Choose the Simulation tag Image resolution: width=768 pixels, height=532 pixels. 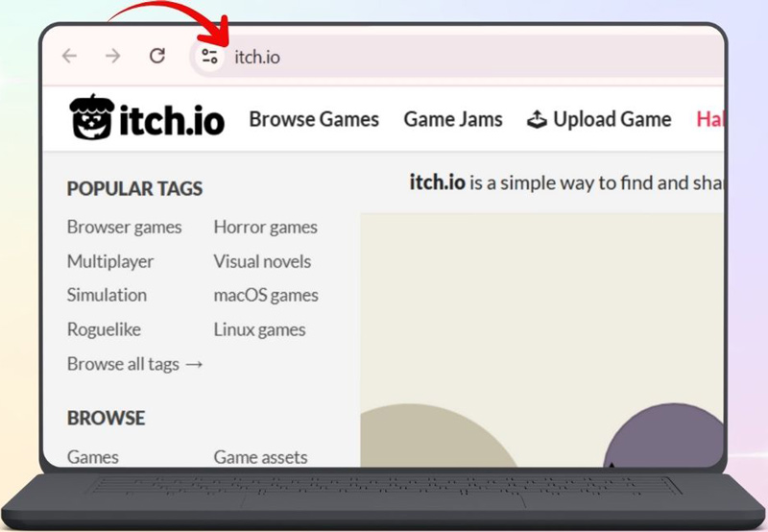coord(107,295)
